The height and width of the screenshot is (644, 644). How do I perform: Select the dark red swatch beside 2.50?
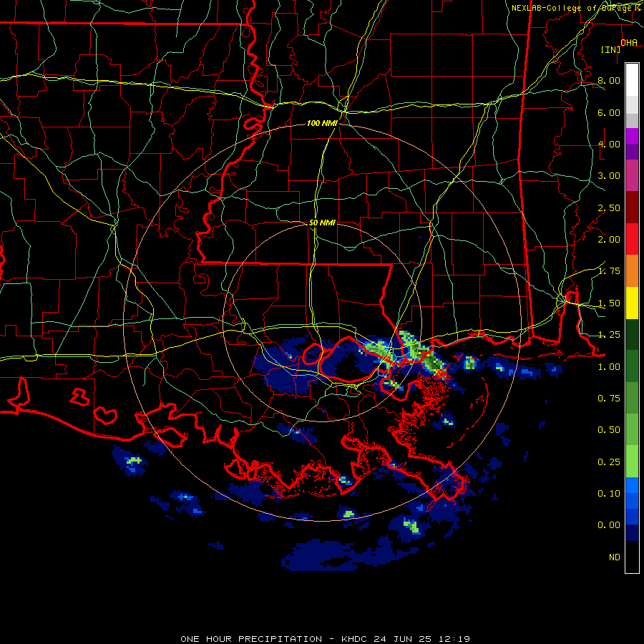(x=632, y=208)
